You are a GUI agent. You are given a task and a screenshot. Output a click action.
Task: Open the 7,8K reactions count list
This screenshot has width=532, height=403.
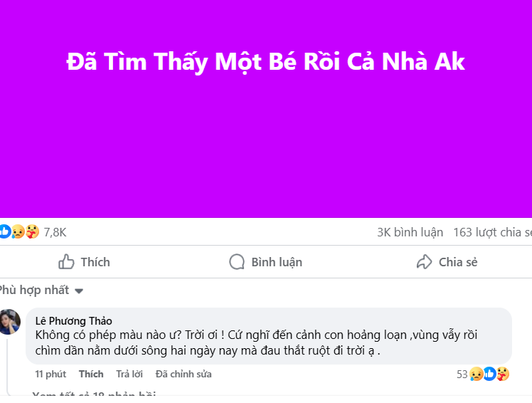click(55, 232)
